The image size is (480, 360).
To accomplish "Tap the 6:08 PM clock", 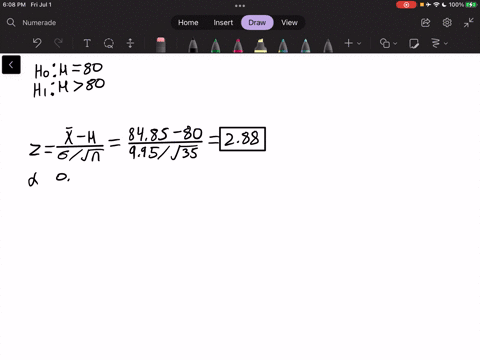I will coord(14,5).
